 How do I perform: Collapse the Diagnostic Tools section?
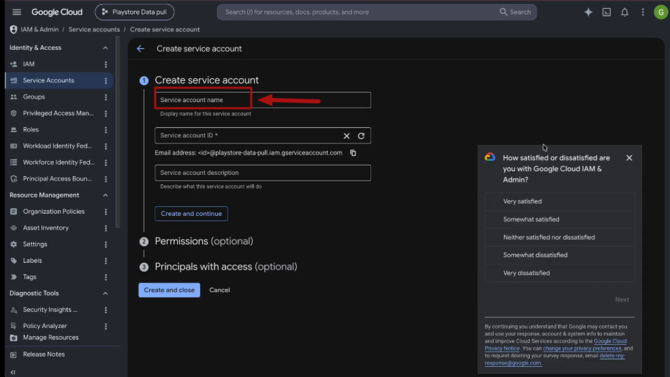pyautogui.click(x=105, y=294)
